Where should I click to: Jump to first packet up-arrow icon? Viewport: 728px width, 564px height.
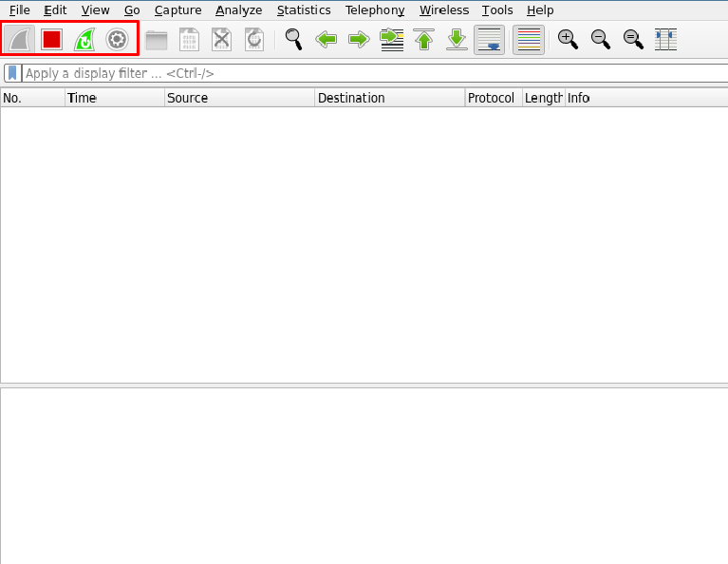tap(424, 40)
